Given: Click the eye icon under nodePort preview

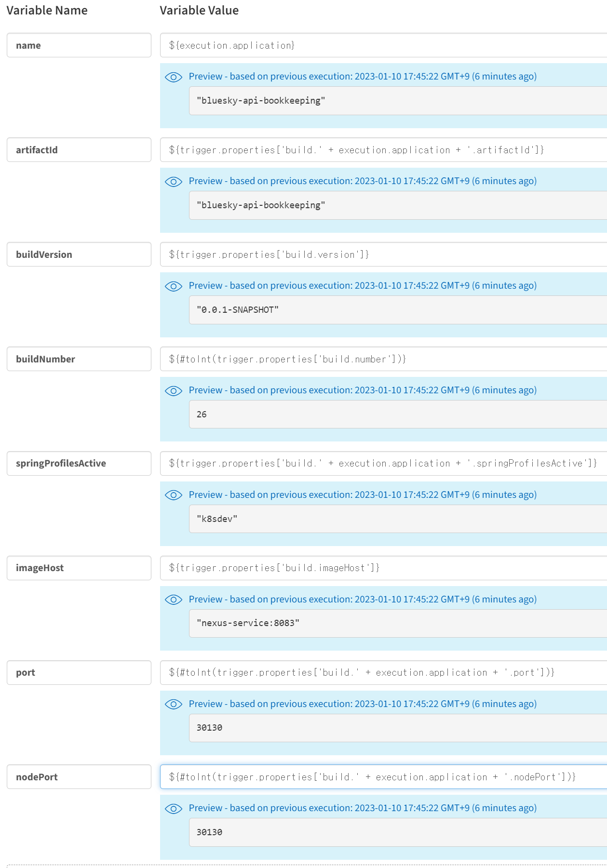Looking at the screenshot, I should pos(173,809).
